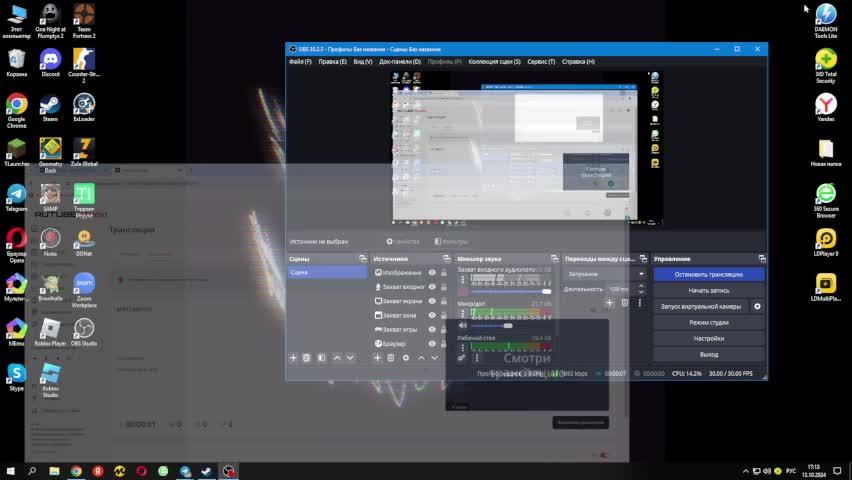Open Discord desktop shortcut

point(51,63)
